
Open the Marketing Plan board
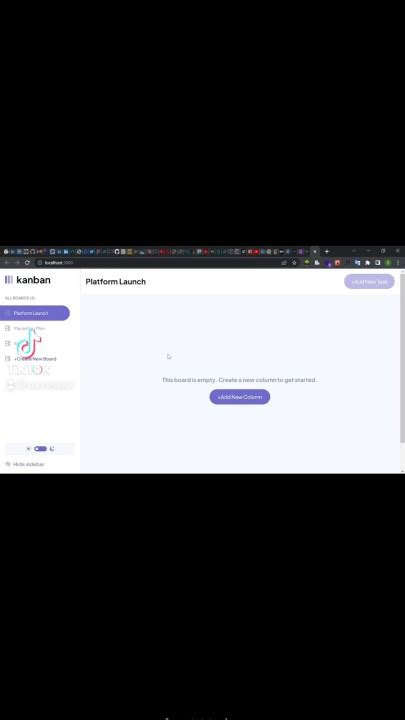point(29,328)
